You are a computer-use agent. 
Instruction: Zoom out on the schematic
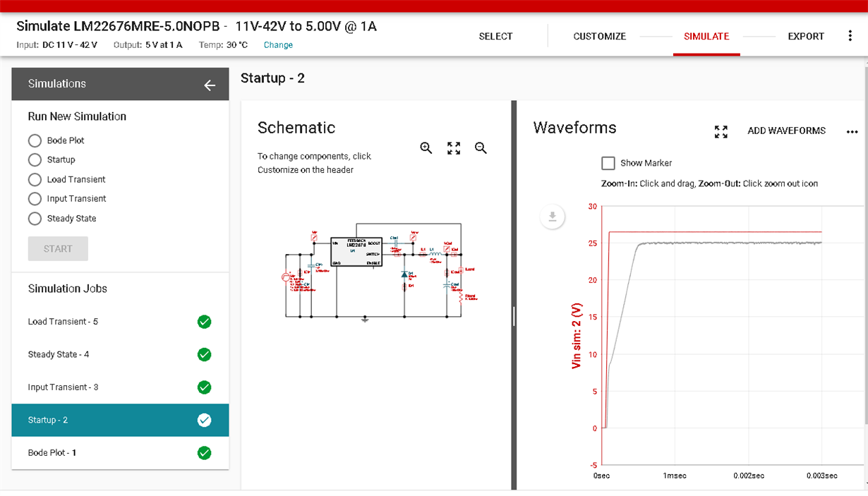pos(481,148)
